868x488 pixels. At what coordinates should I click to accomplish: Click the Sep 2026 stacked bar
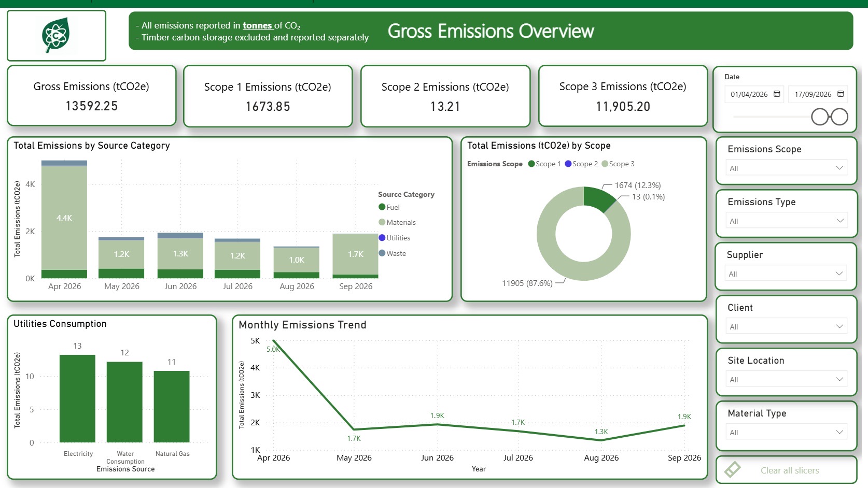point(356,256)
